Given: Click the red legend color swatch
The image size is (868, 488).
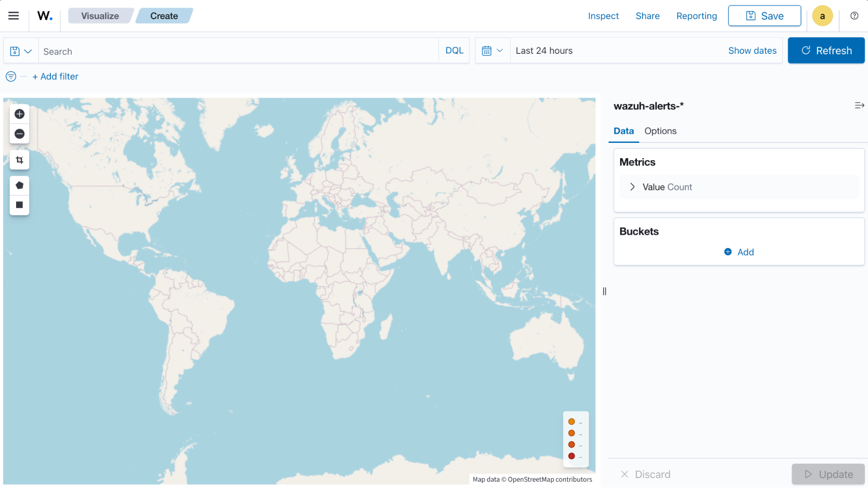Looking at the screenshot, I should tap(572, 456).
